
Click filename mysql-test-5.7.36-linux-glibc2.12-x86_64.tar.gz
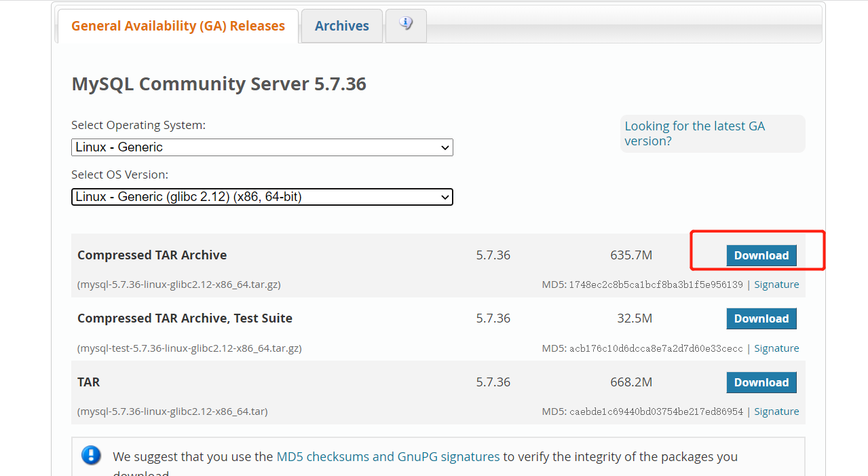click(x=189, y=348)
